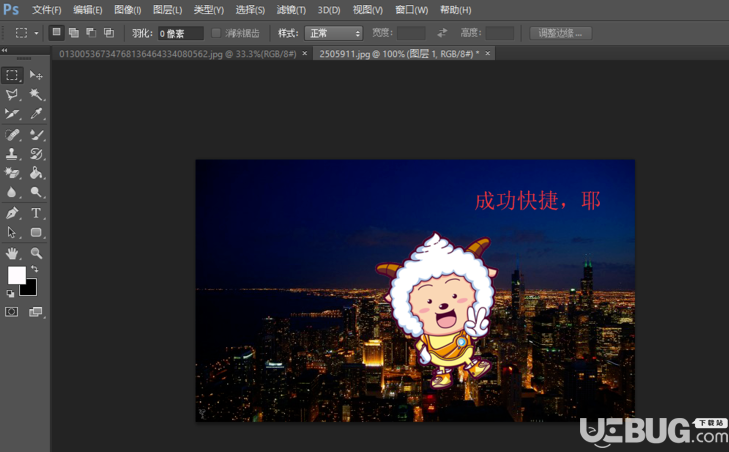This screenshot has height=452, width=729.
Task: Choose Intersect with Selection mode
Action: coord(109,33)
